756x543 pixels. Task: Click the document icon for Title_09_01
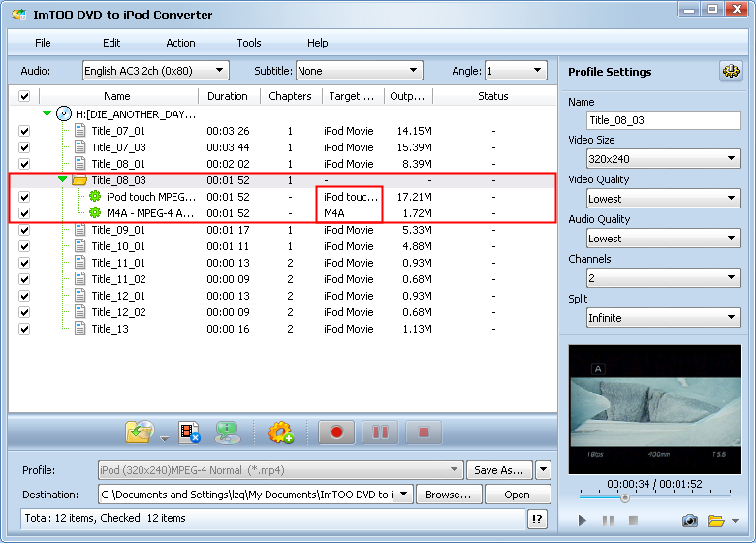point(80,230)
